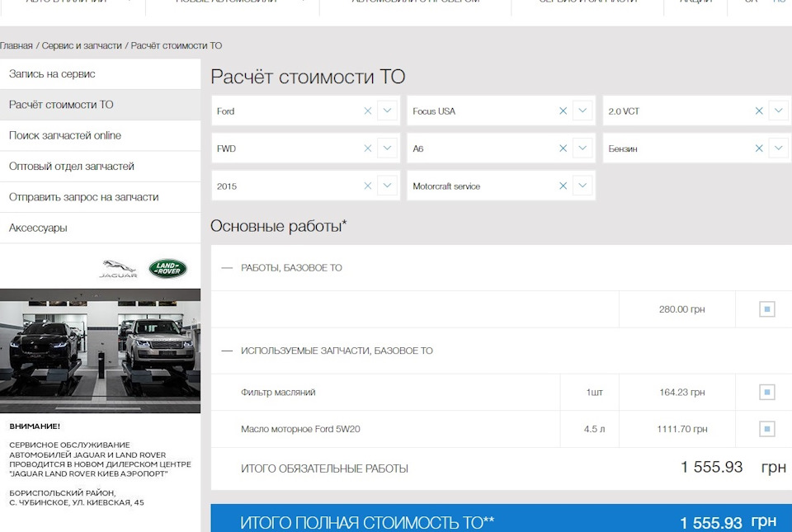This screenshot has height=532, width=792.
Task: Click the Масло моторное Ford 5W20 name
Action: point(300,429)
